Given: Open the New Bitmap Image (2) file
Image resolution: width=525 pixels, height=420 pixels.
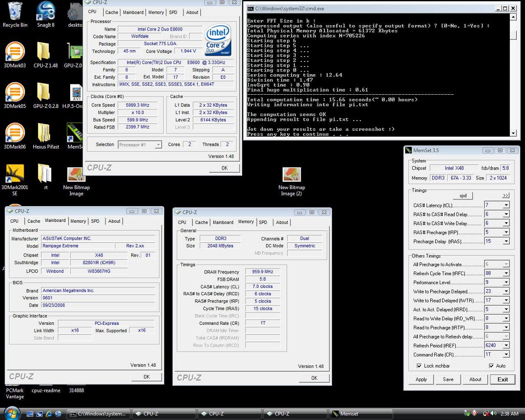Looking at the screenshot, I should click(292, 181).
